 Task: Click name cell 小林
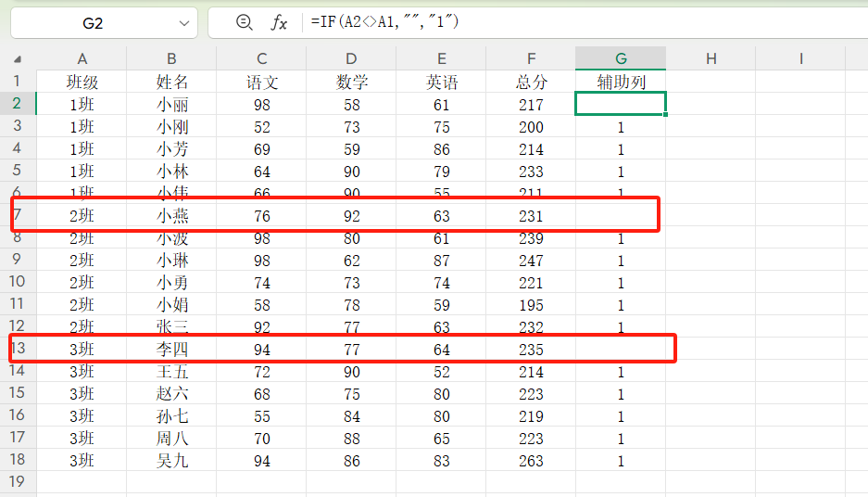click(171, 172)
